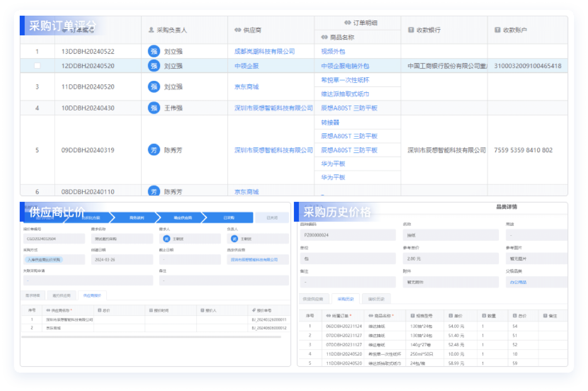
Task: Click the icon beside 商品名称 in order table header
Action: 324,37
